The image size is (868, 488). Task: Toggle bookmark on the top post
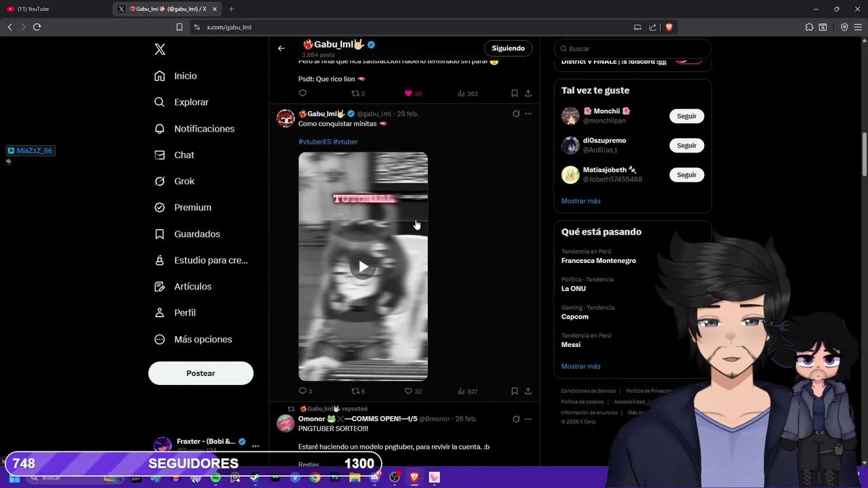tap(514, 94)
